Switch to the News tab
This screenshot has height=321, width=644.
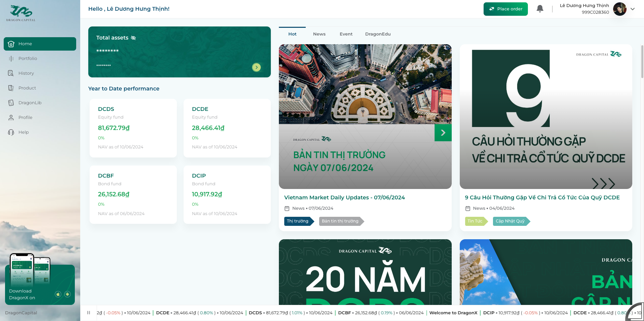(x=319, y=34)
